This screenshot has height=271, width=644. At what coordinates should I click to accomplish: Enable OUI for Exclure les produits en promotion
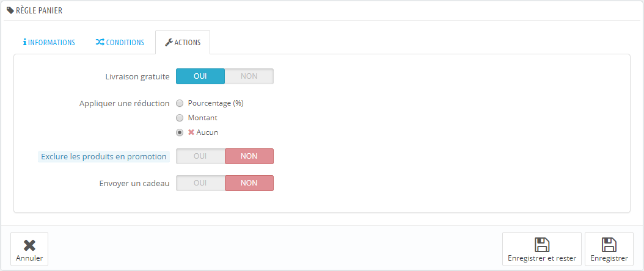point(200,156)
